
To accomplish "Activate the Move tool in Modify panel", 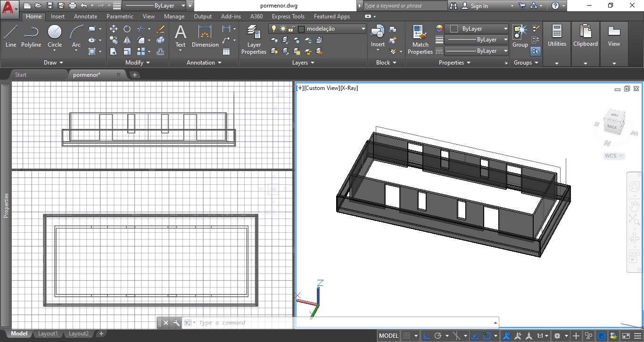I will 114,29.
